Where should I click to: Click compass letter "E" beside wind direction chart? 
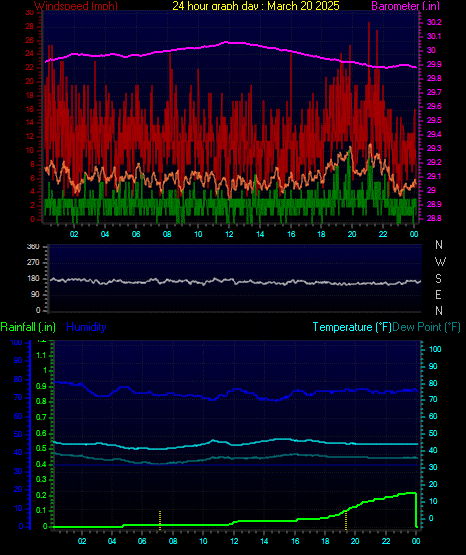[x=438, y=295]
